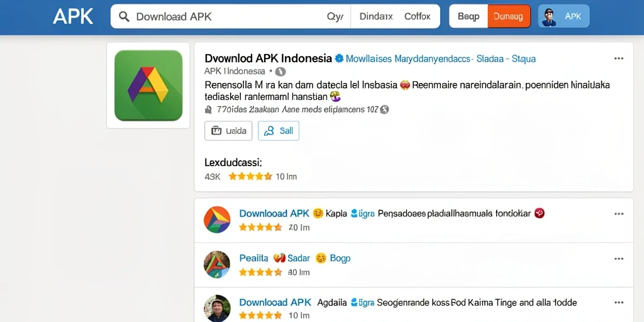
Task: Open the Dvownlod APK Indonesia title
Action: pos(268,58)
